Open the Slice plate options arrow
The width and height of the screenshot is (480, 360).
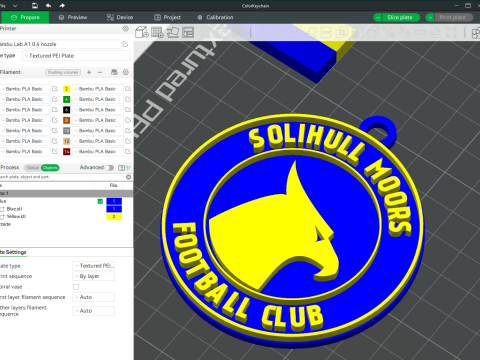click(x=378, y=17)
